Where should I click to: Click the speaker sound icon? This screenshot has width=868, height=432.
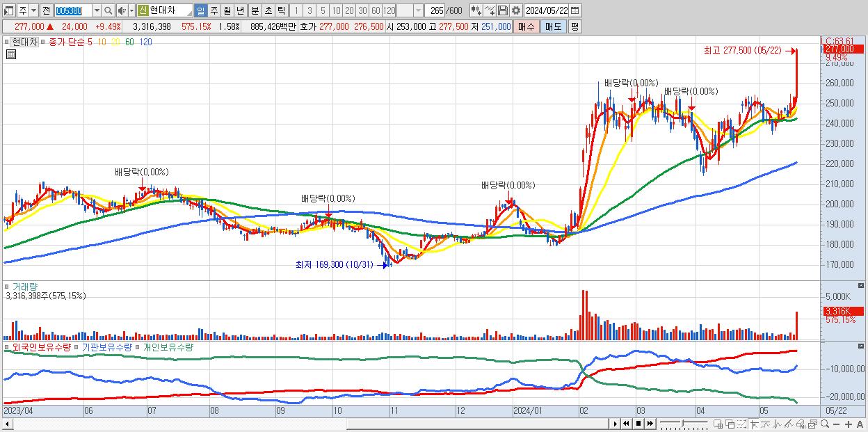click(x=121, y=10)
